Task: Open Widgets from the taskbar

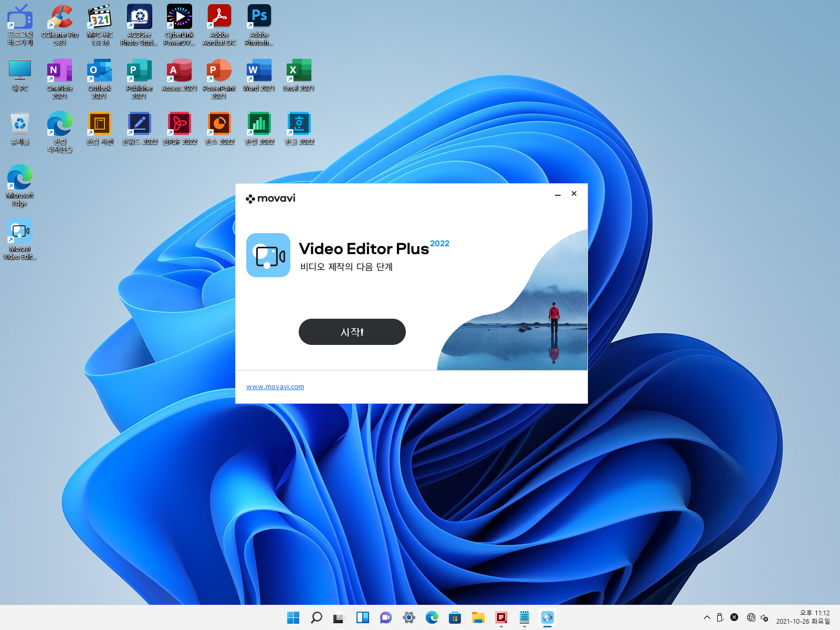Action: point(363,617)
